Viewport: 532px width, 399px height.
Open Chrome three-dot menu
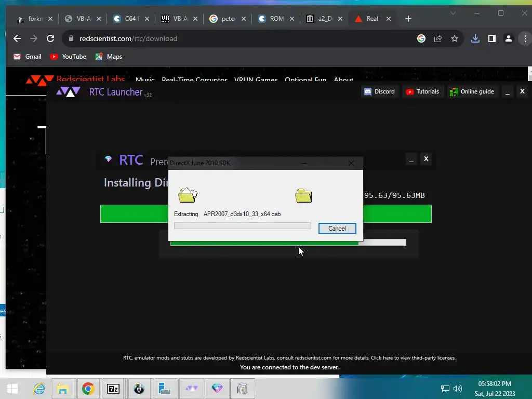coord(525,38)
